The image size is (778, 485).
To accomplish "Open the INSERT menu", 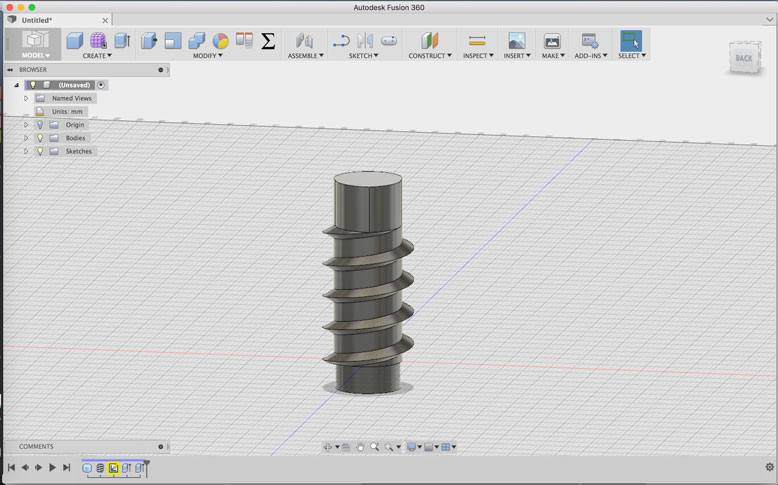I will (517, 56).
